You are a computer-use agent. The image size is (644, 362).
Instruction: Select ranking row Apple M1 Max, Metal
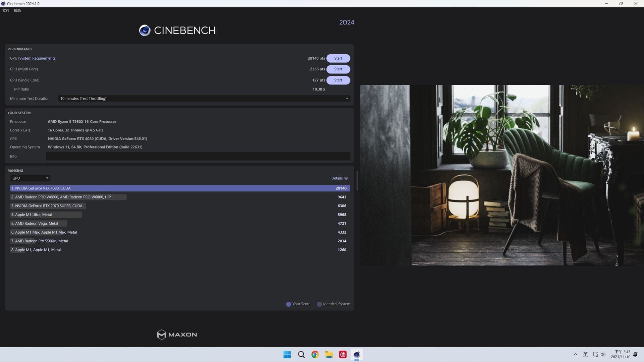[180, 232]
